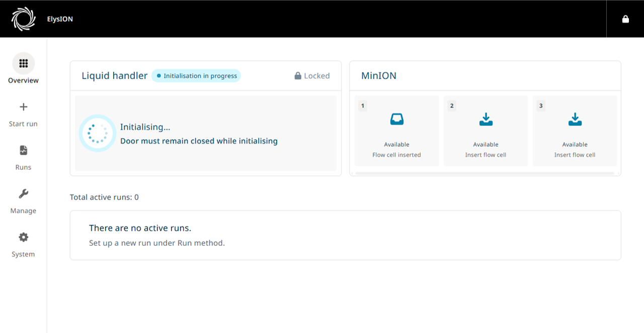Go to the Overview menu label

coord(23,81)
